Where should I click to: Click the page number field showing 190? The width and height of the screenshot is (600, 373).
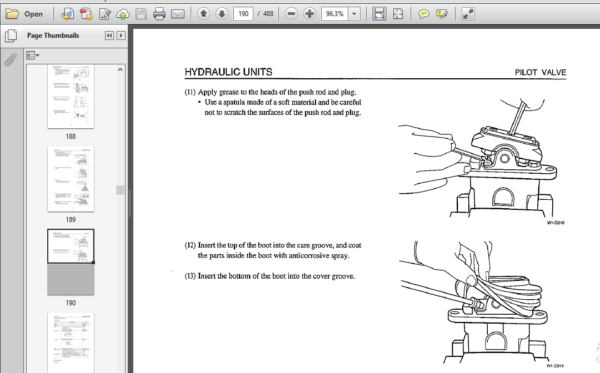[243, 14]
